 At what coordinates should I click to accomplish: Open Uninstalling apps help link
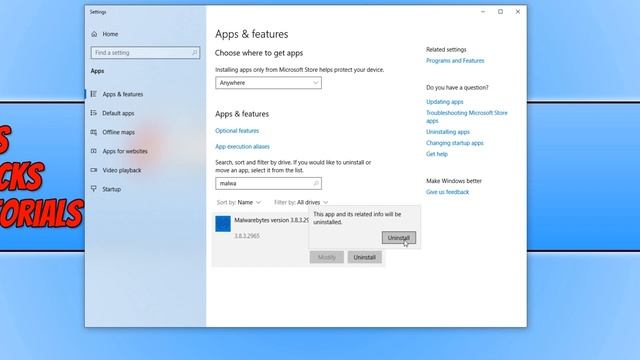coord(448,132)
